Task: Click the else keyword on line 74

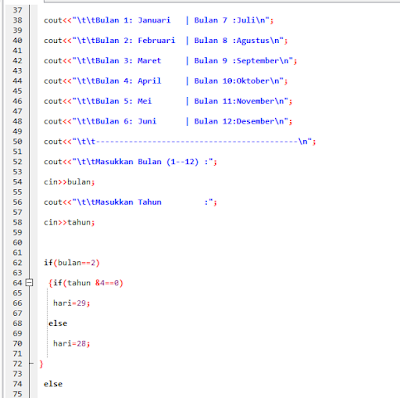Action: pos(53,384)
